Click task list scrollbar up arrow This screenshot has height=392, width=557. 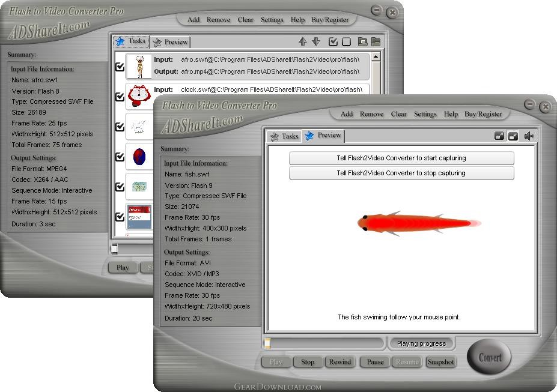(x=376, y=56)
